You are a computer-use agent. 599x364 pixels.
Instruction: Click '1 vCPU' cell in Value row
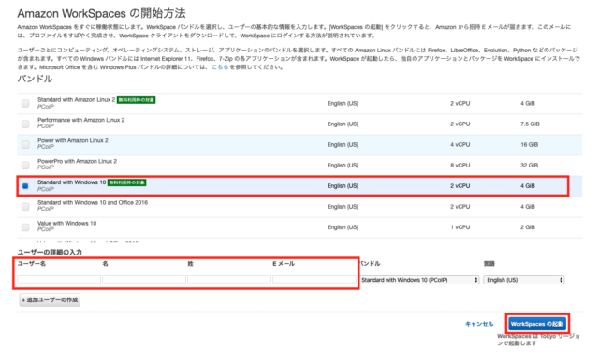point(460,227)
